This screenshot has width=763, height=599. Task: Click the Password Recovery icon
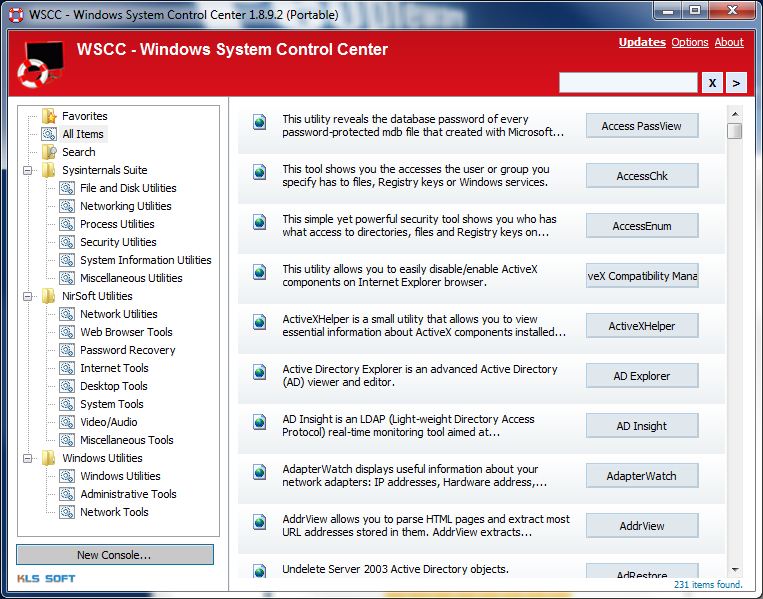(67, 350)
